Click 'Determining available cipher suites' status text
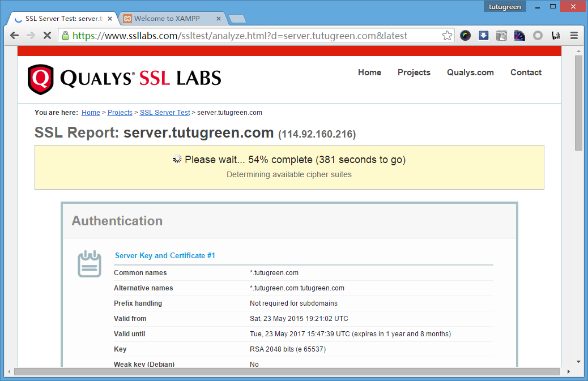The height and width of the screenshot is (381, 588). [289, 174]
